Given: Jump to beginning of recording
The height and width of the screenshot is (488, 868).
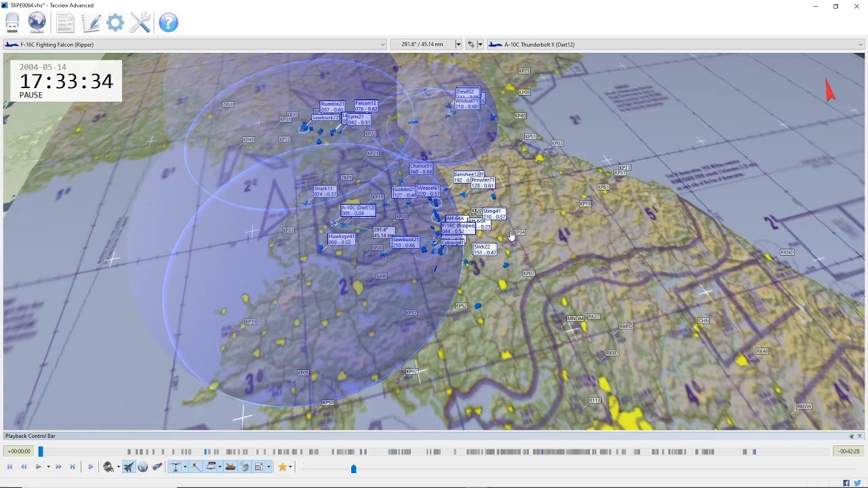Looking at the screenshot, I should click(9, 467).
